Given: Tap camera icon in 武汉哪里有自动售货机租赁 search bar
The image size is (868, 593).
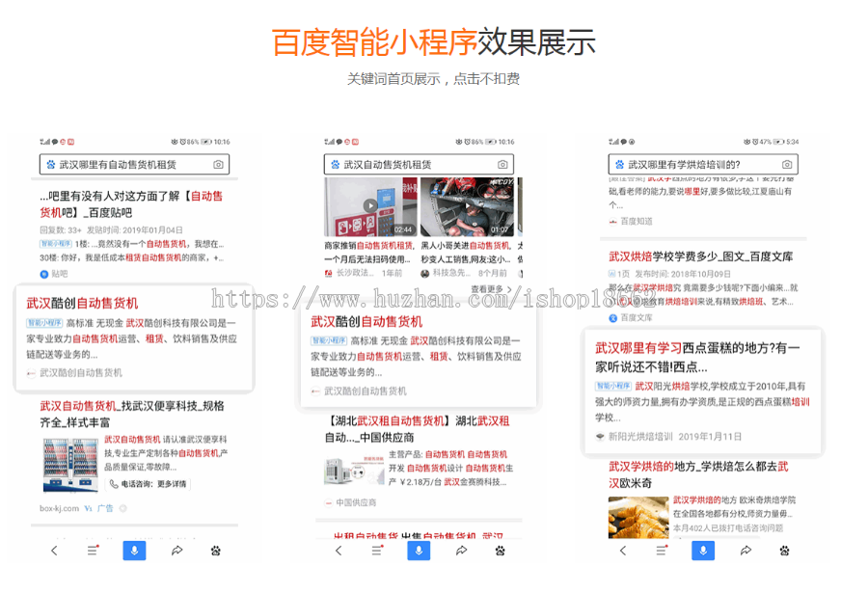Looking at the screenshot, I should 218,165.
